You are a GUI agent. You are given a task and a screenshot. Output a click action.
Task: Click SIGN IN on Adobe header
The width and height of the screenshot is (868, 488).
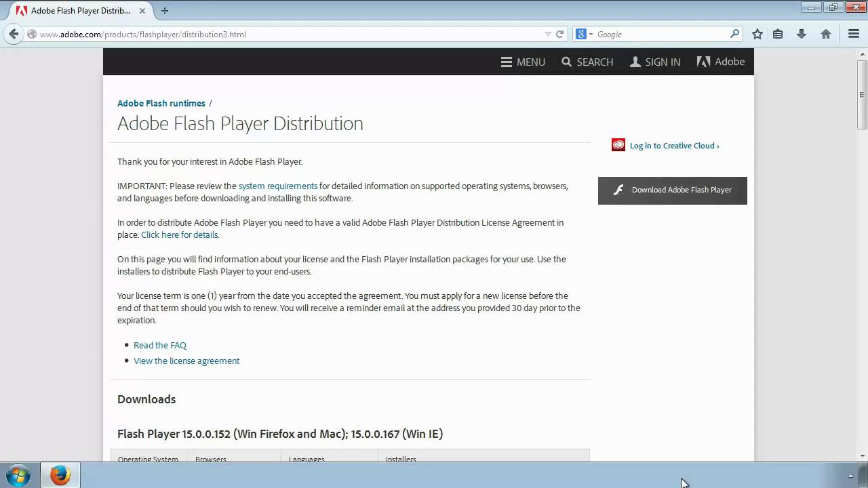(655, 62)
